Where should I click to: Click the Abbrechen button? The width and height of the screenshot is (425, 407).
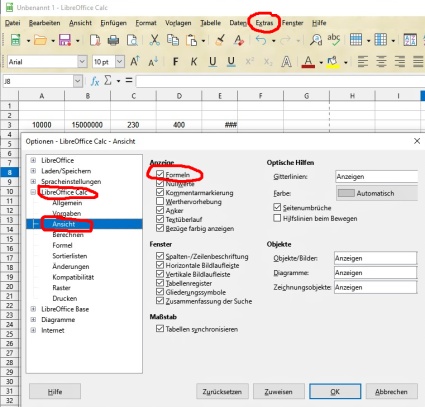click(391, 391)
